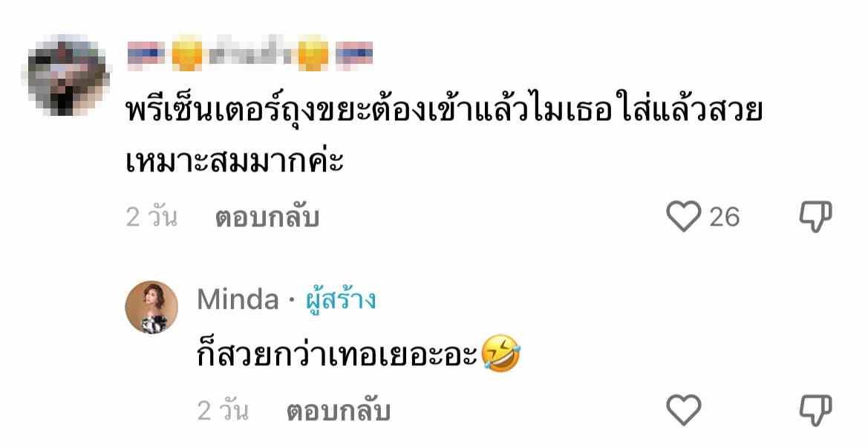
Task: Tap ตอบกลับ under the top comment
Action: point(267,217)
